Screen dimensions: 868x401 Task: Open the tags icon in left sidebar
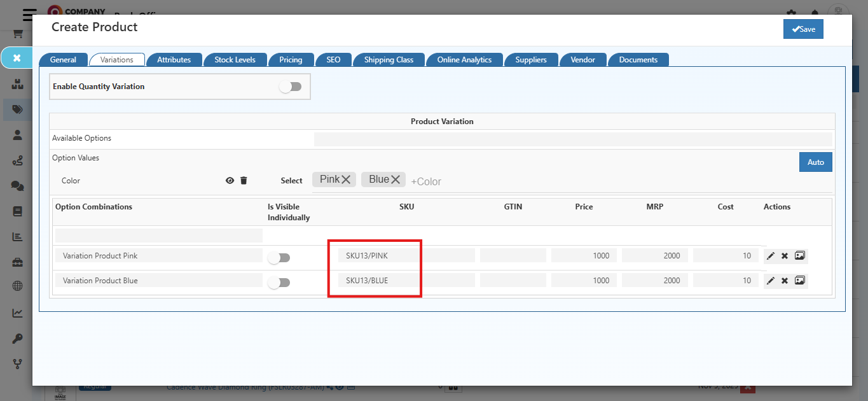pyautogui.click(x=18, y=109)
